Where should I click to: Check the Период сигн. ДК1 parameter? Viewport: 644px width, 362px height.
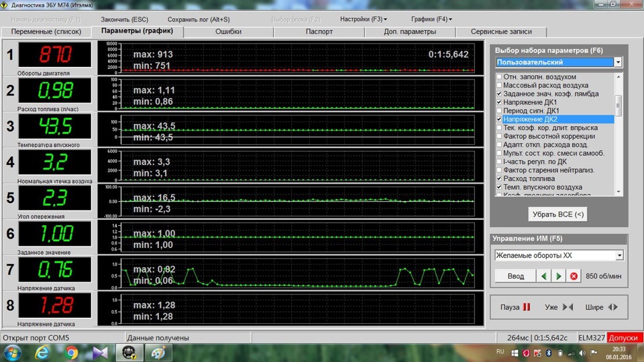click(x=499, y=111)
